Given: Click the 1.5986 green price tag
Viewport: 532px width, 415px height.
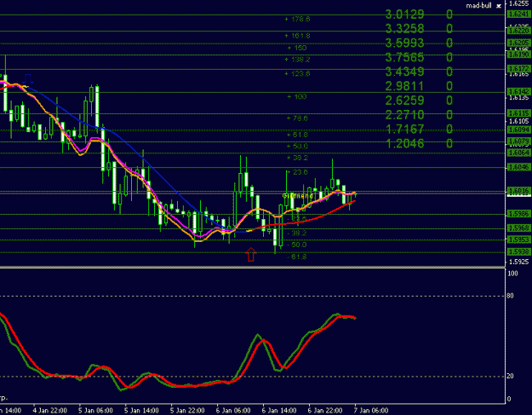Looking at the screenshot, I should coord(518,214).
